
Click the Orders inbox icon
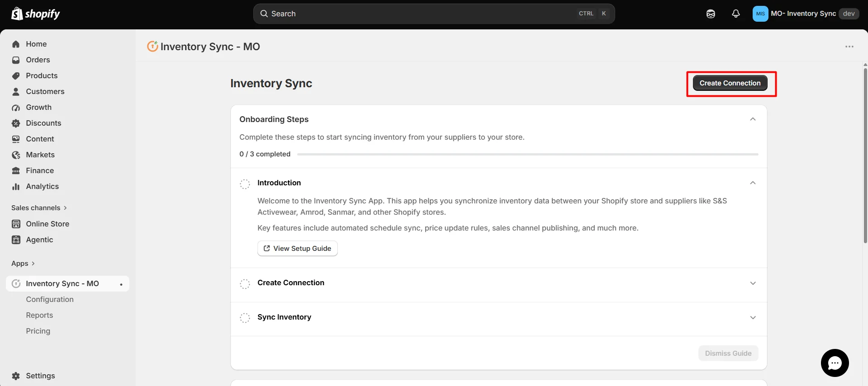click(x=16, y=60)
